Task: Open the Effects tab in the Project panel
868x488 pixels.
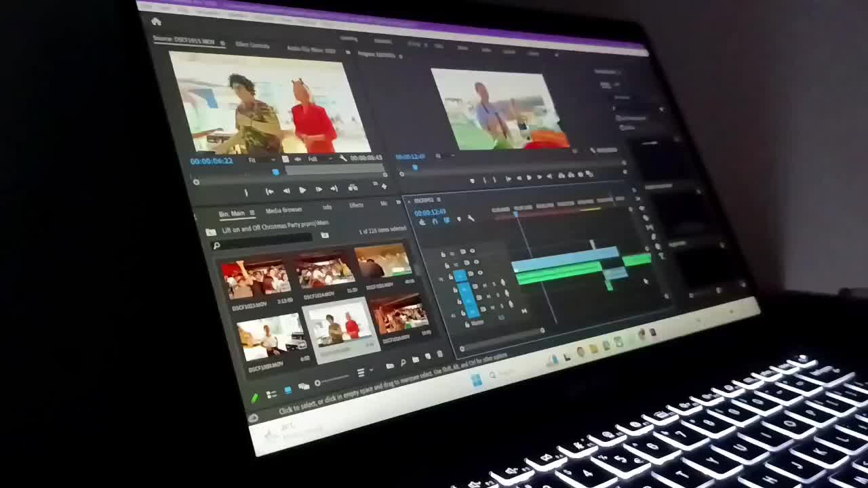Action: coord(356,205)
